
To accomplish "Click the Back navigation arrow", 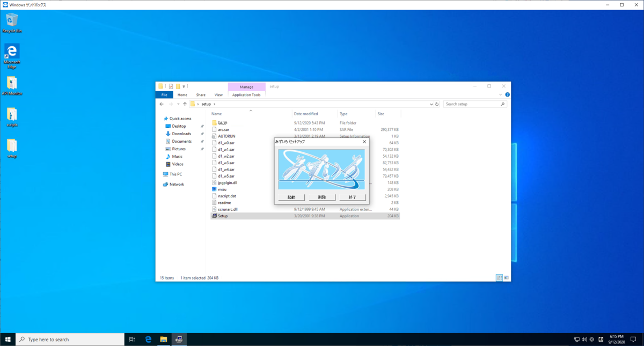I will point(162,104).
